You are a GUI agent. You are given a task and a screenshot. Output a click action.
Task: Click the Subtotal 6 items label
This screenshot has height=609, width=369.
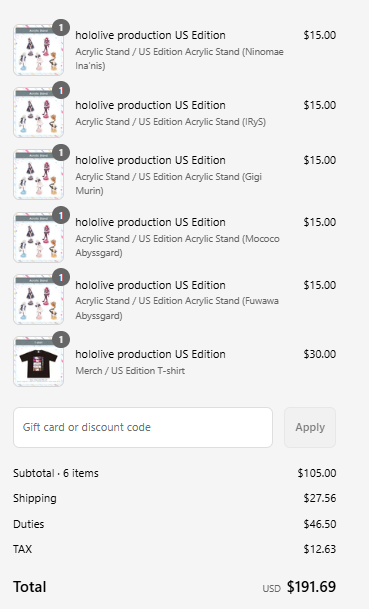pos(56,473)
